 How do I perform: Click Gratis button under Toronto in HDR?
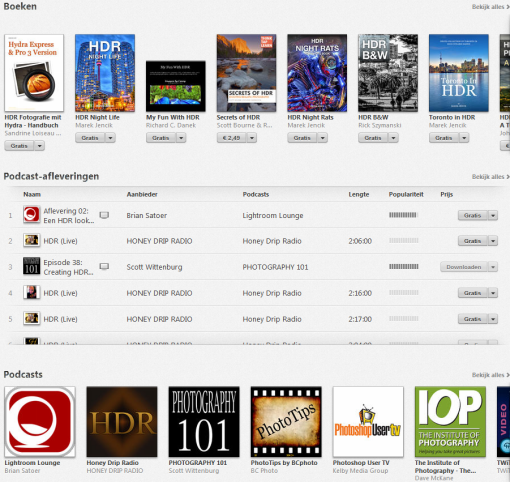(444, 138)
